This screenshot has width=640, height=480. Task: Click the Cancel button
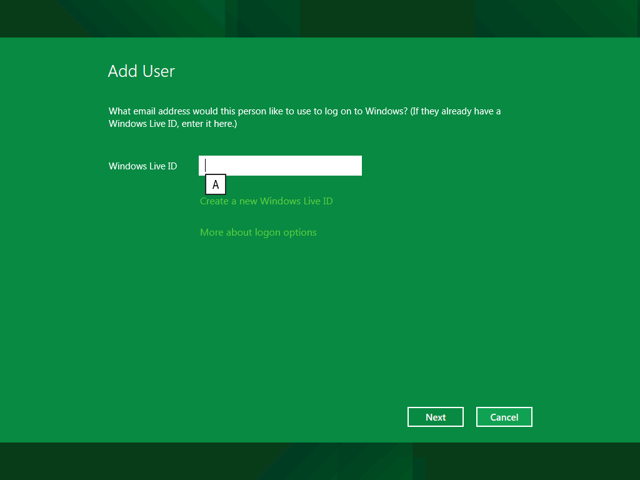[x=504, y=417]
